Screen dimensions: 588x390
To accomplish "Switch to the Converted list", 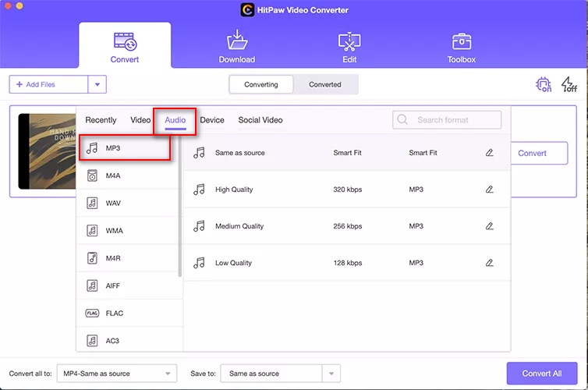I will coord(325,84).
